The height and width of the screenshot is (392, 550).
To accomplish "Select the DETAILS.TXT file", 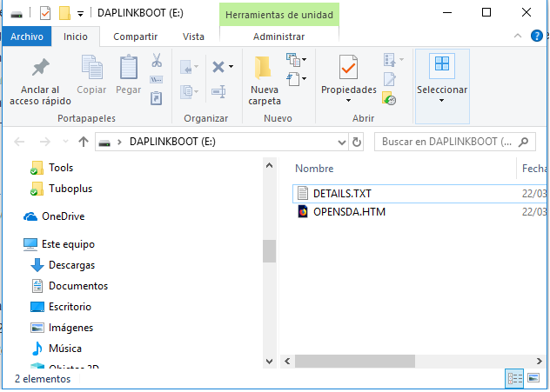I will tap(419, 194).
